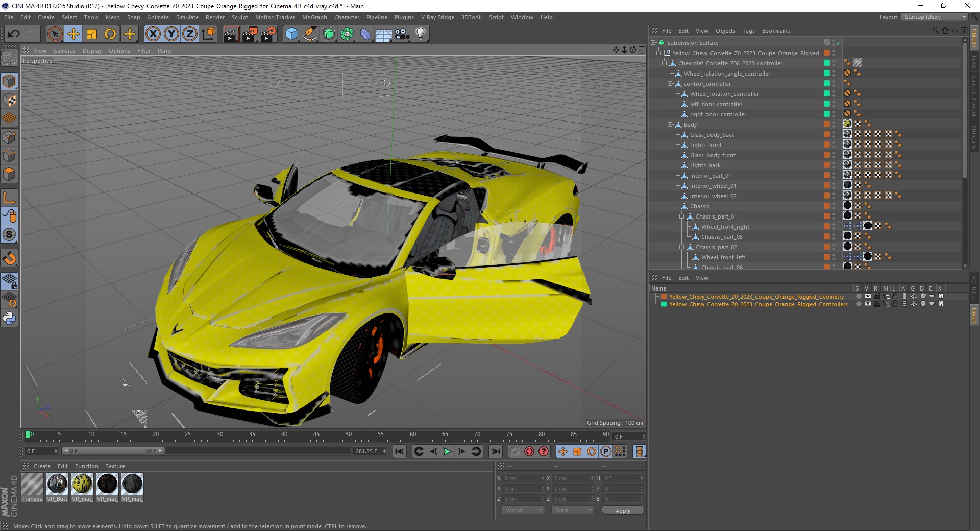980x531 pixels.
Task: Add a camera object
Action: 402,34
